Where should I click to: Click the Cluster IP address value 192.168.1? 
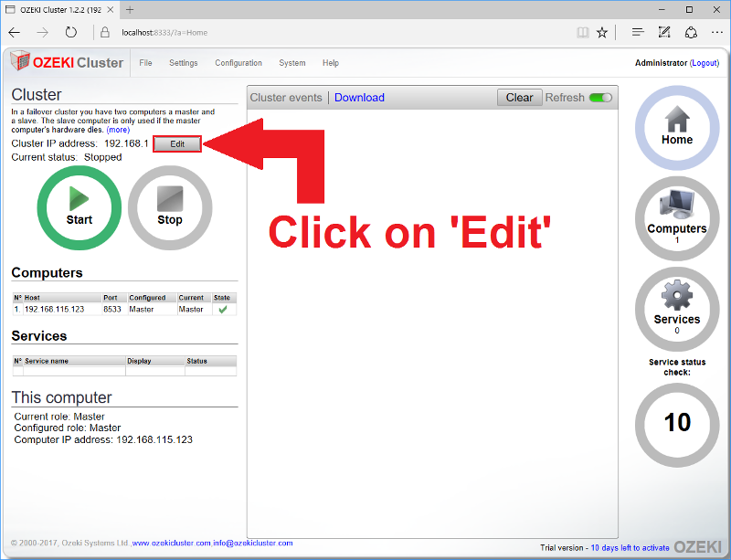click(126, 143)
